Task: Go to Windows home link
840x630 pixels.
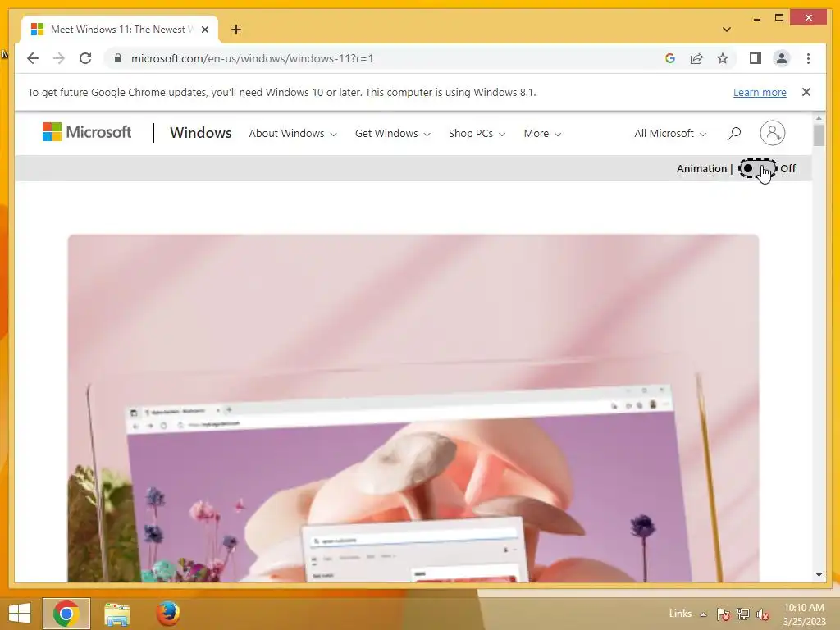Action: (200, 133)
